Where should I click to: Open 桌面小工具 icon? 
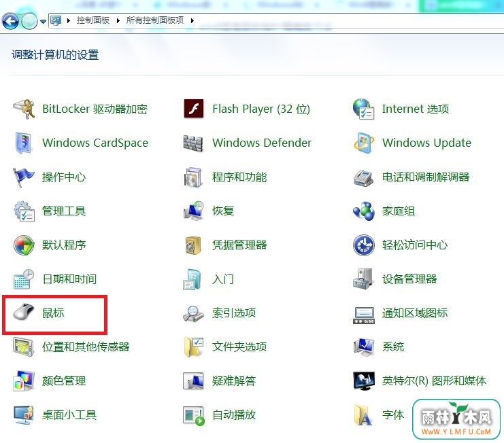24,414
